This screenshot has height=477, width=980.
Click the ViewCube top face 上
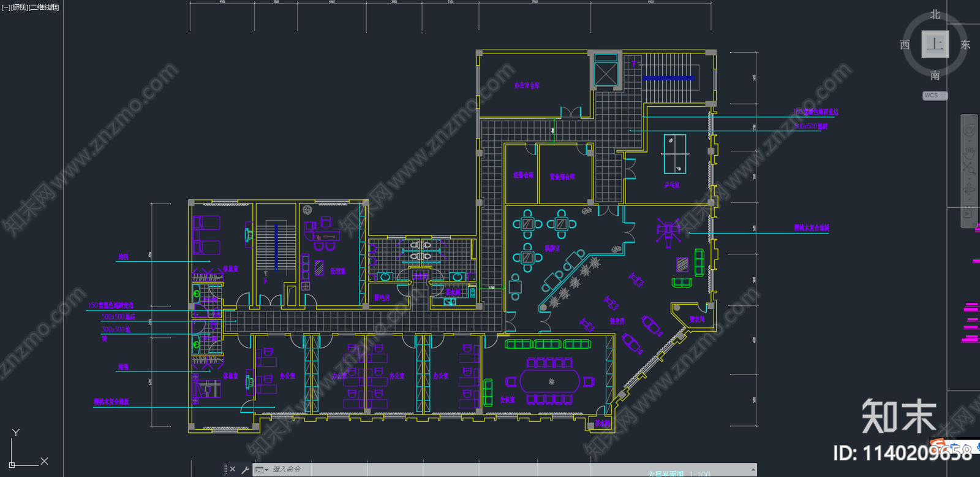[935, 44]
